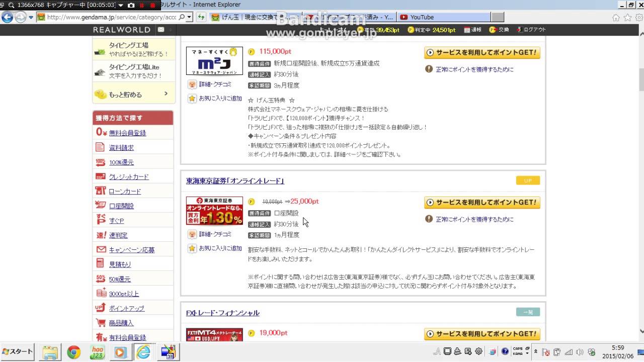This screenshot has width=644, height=362.
Task: Open the taskbar clock showing 5:59
Action: pos(618,351)
